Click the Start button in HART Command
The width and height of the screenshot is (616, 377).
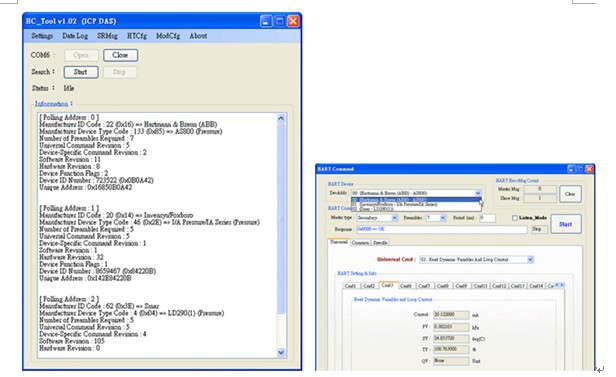tap(566, 224)
